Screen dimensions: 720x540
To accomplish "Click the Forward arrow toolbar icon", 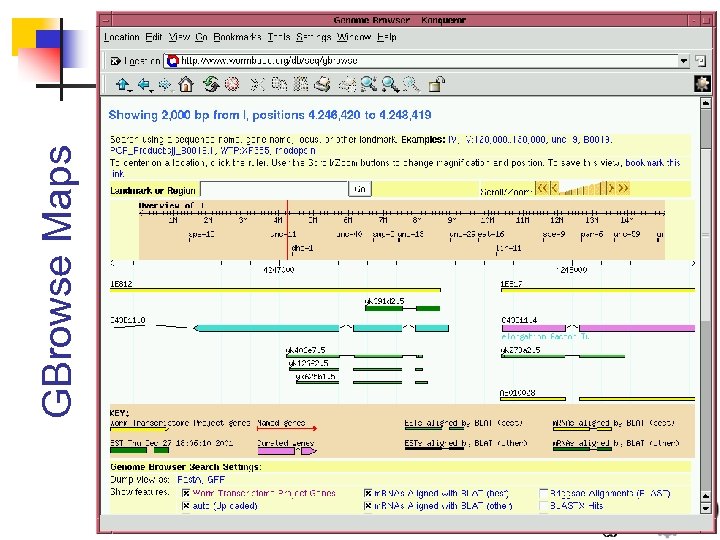I will point(165,84).
